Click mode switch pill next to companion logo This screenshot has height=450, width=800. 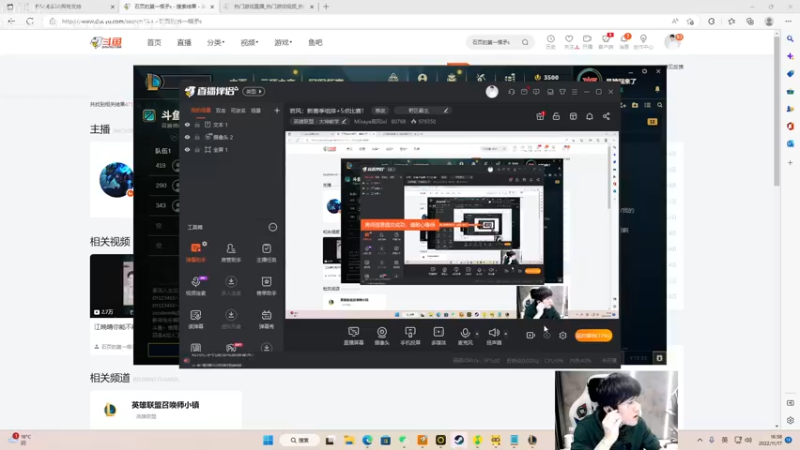254,91
